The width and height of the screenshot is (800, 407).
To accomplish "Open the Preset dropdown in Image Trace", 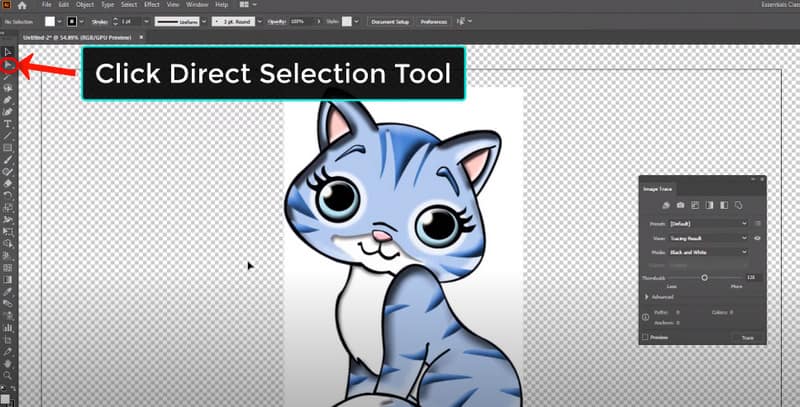I will click(x=709, y=223).
